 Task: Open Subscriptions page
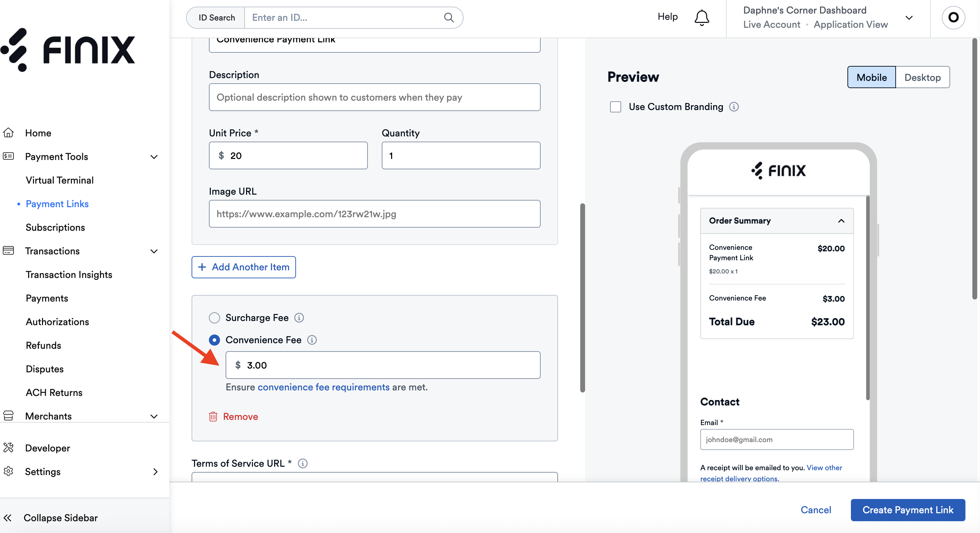click(x=55, y=227)
